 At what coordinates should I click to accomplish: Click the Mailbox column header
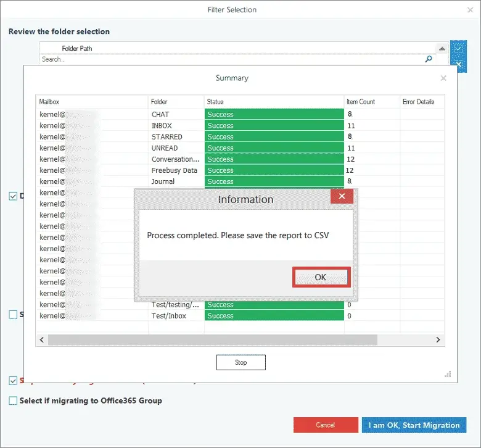point(92,102)
